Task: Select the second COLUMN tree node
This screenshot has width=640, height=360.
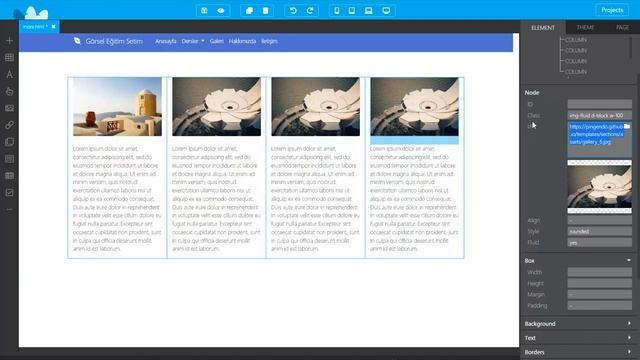Action: 576,51
